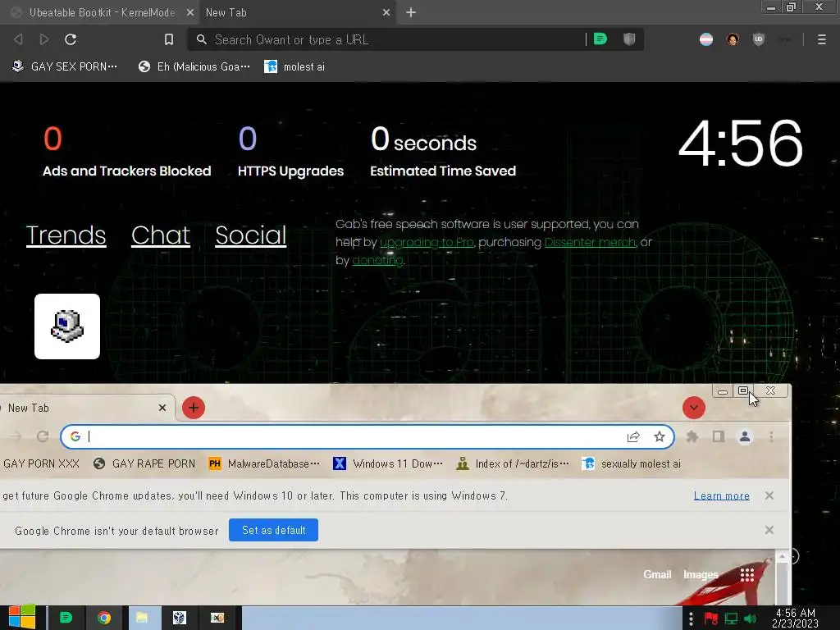840x630 pixels.
Task: Select the Chrome New Tab tab
Action: point(85,408)
